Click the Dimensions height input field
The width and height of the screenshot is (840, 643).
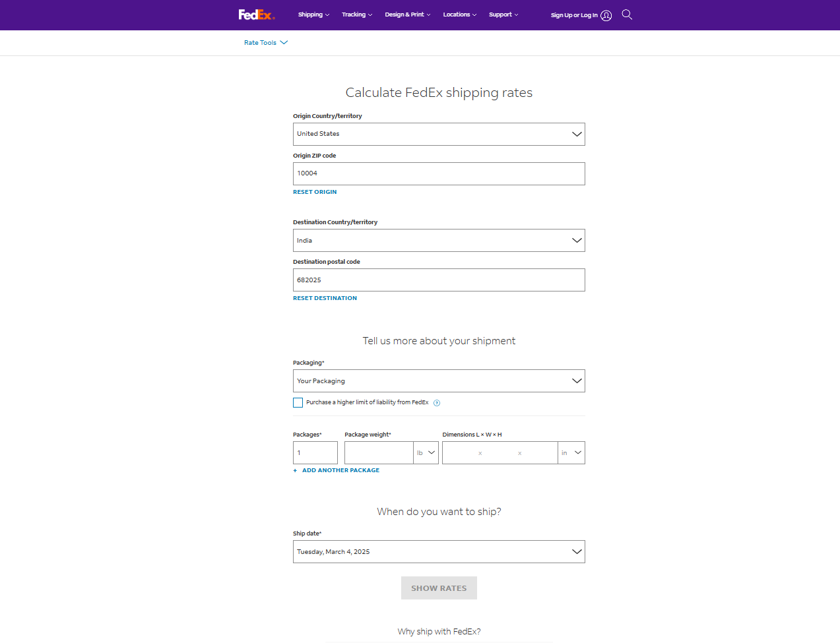(539, 452)
